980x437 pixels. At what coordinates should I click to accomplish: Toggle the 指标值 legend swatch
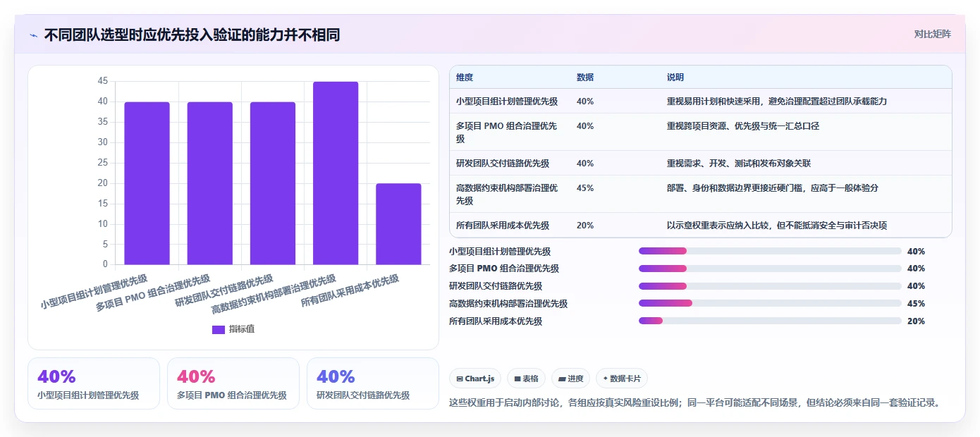[219, 329]
